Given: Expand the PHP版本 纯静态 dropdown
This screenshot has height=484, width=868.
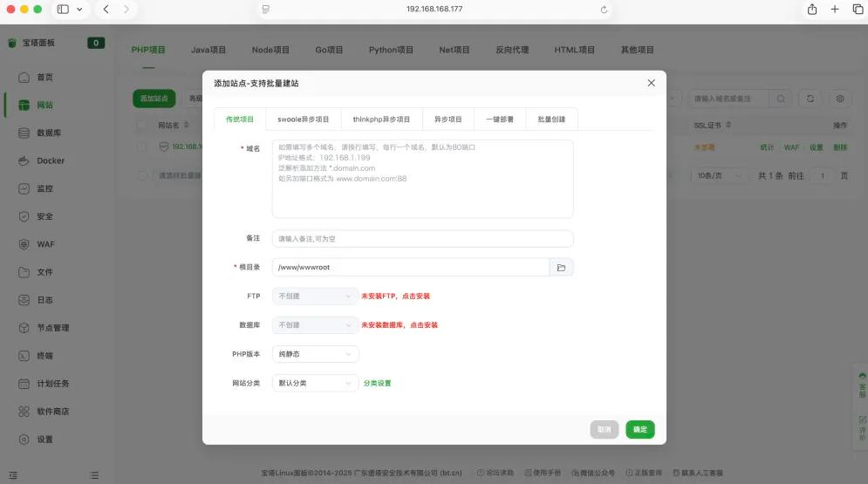Looking at the screenshot, I should (x=315, y=354).
